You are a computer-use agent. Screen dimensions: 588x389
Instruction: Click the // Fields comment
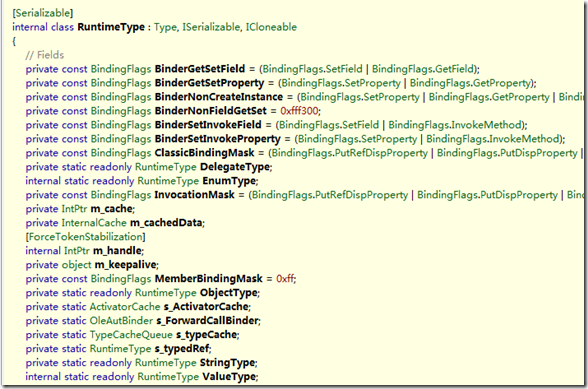[x=45, y=55]
